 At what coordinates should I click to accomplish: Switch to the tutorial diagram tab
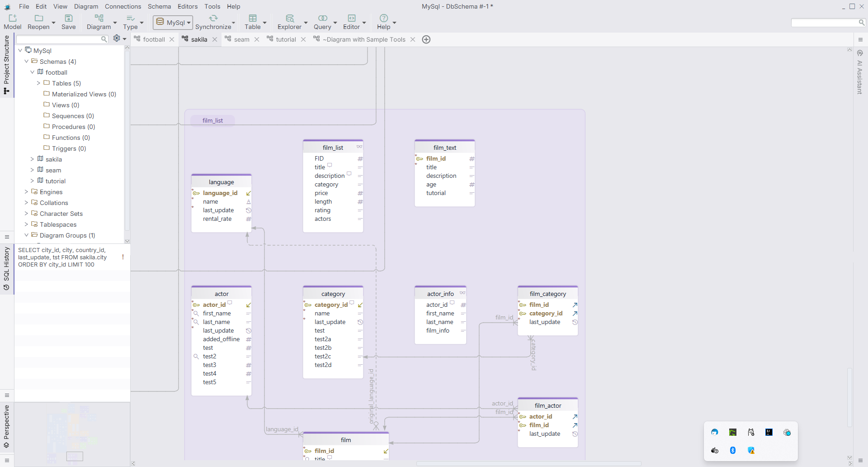click(x=286, y=39)
